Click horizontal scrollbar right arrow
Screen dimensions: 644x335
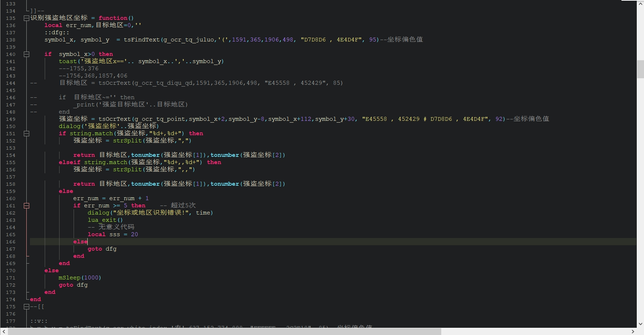[x=633, y=331]
